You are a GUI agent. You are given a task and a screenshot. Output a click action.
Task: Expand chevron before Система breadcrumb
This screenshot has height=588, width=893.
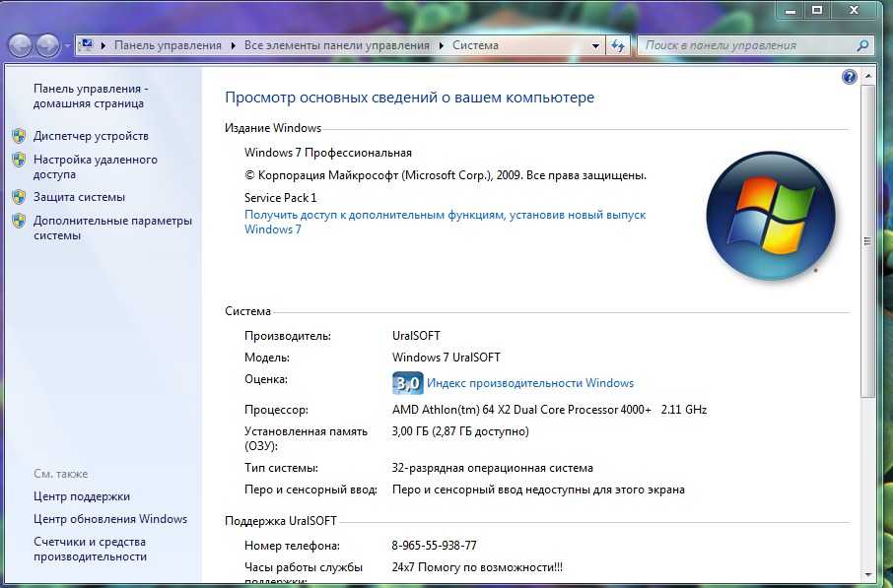tap(441, 45)
